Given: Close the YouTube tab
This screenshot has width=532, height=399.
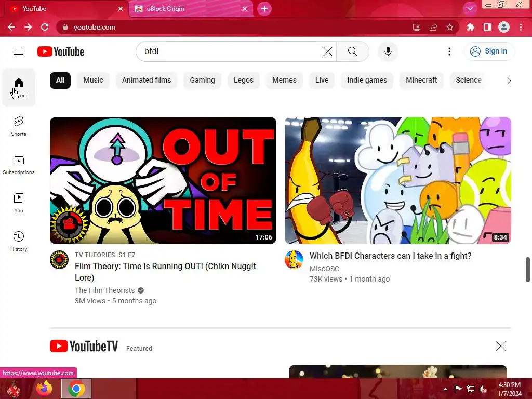Looking at the screenshot, I should 121,9.
